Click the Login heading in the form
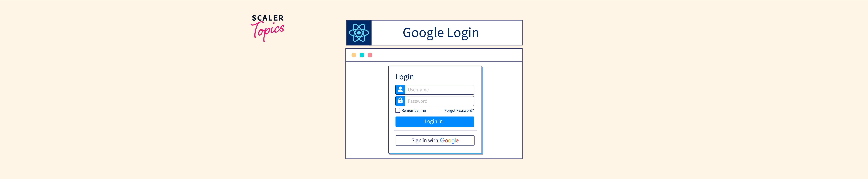 (x=405, y=77)
